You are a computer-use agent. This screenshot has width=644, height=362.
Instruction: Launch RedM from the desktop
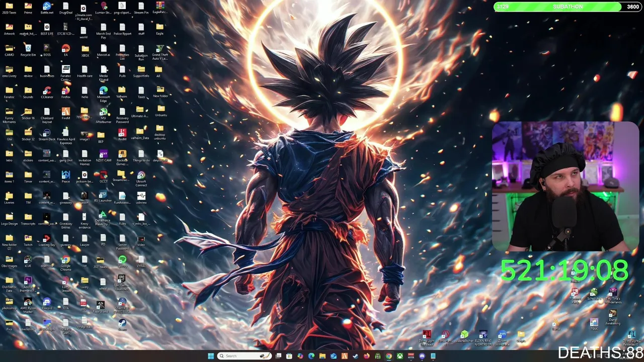122,135
